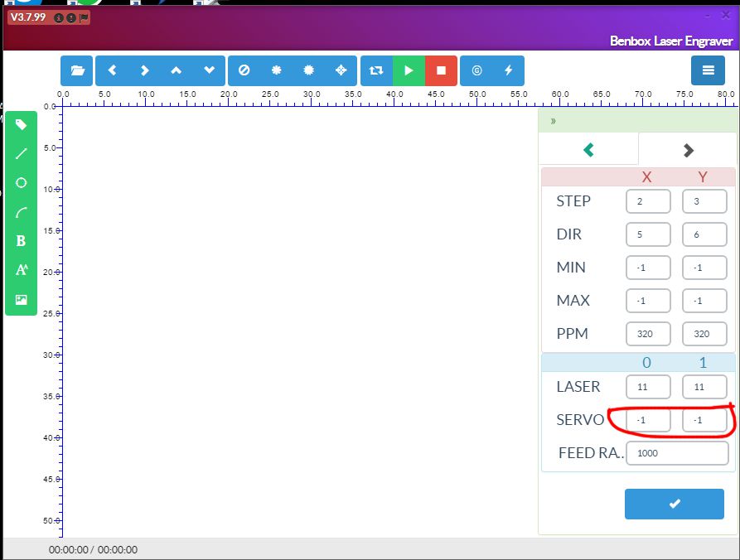Screen dimensions: 740x560
Task: Click the elapsed time text 00:00:00 / 00:00:00
Action: 93,549
